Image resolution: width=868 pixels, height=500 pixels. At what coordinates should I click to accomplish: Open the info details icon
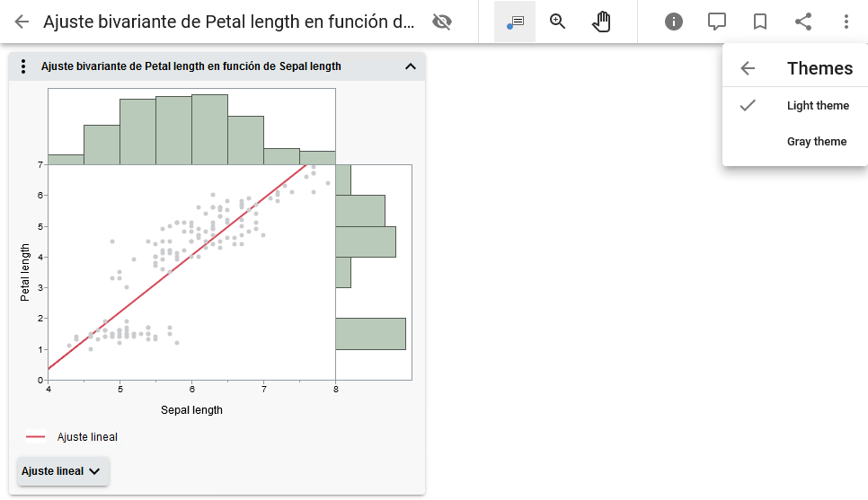click(674, 22)
